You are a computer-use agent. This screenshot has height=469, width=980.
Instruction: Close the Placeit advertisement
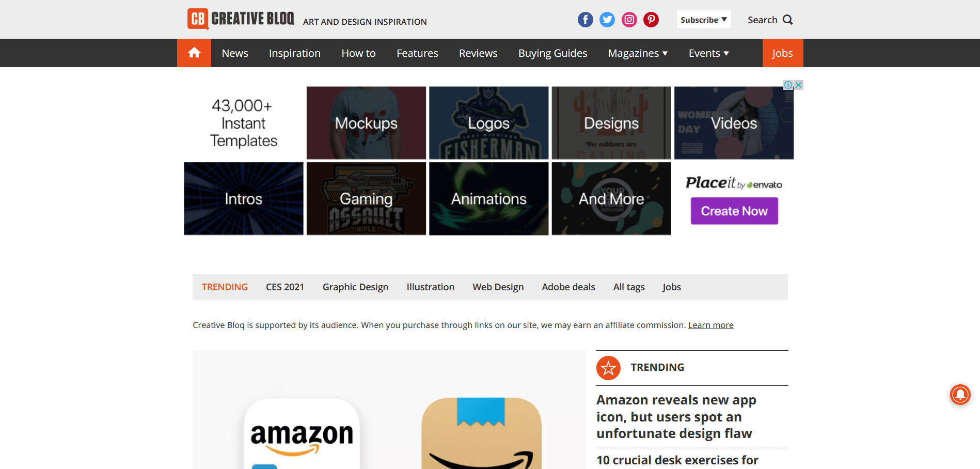coord(798,85)
